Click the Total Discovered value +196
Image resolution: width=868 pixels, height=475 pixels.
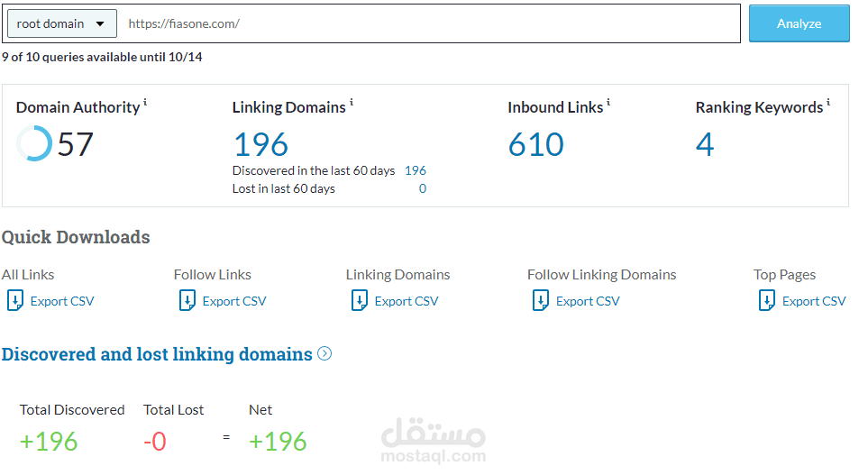click(49, 442)
